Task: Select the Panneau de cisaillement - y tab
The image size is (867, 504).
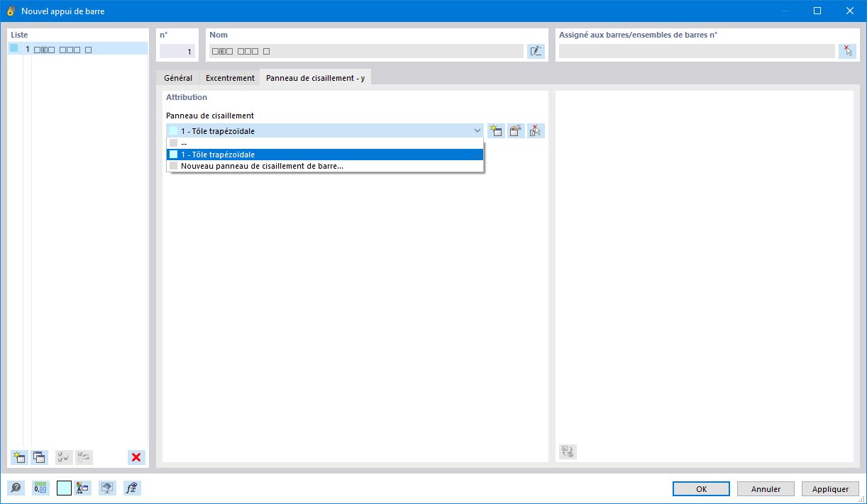Action: coord(316,78)
